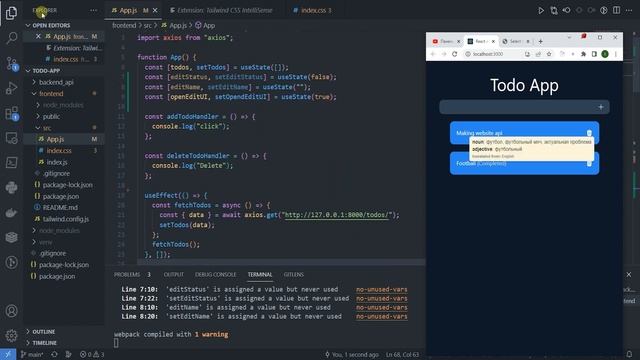Image resolution: width=640 pixels, height=360 pixels.
Task: Select the 'Football (Completed)' todo item
Action: pos(524,163)
